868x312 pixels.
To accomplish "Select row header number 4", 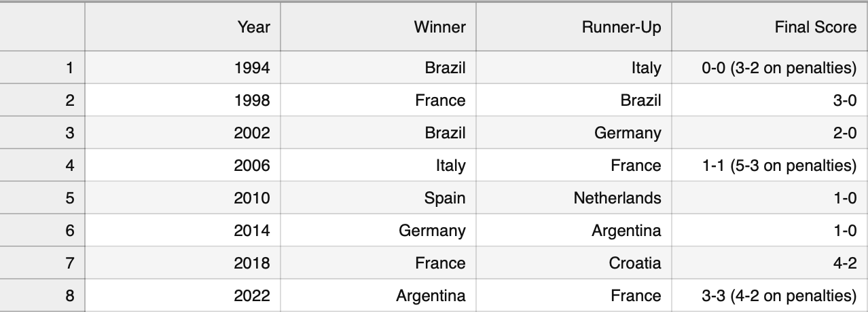I will pos(42,165).
